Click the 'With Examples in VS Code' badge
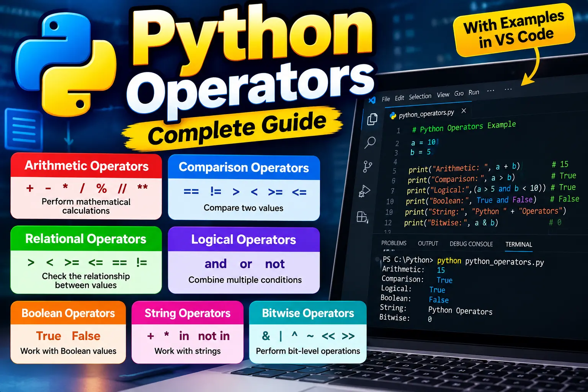This screenshot has height=392, width=588. coord(514,29)
